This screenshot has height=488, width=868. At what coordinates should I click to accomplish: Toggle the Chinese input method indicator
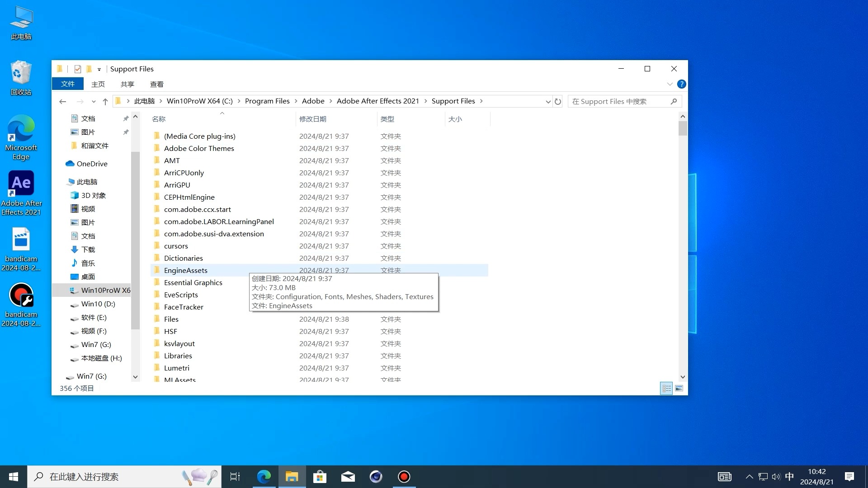click(789, 477)
